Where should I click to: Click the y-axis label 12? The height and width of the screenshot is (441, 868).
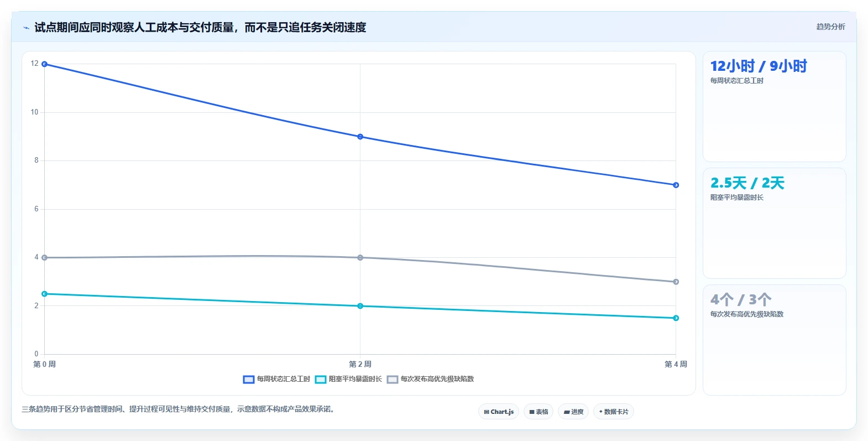(35, 64)
